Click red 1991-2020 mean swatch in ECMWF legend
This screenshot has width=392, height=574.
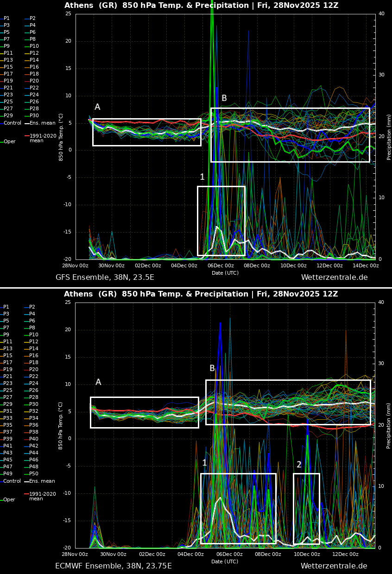tap(26, 494)
